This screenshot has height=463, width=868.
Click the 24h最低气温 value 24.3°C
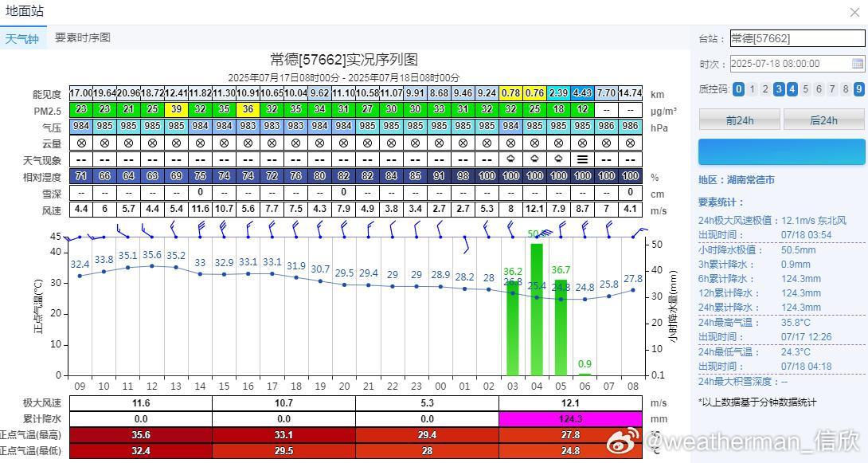[796, 351]
